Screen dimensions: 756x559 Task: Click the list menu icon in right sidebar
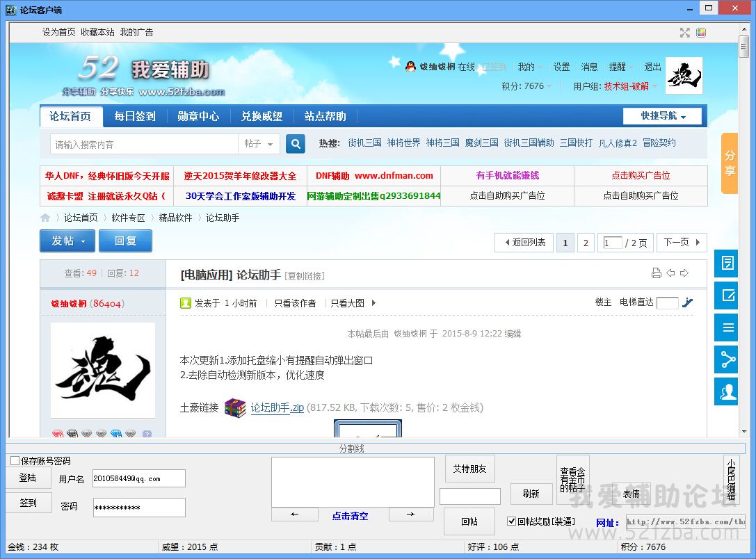[x=727, y=327]
